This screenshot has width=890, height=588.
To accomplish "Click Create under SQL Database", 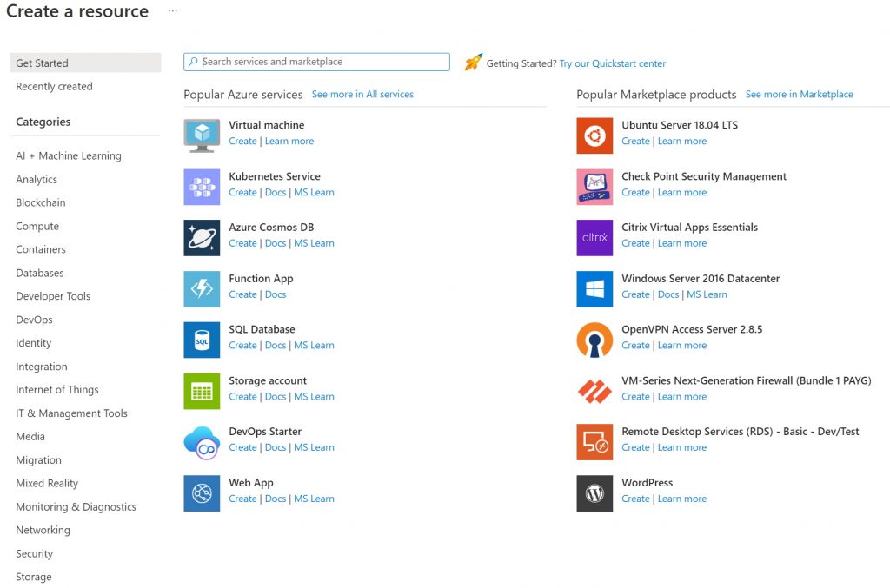I will (243, 346).
